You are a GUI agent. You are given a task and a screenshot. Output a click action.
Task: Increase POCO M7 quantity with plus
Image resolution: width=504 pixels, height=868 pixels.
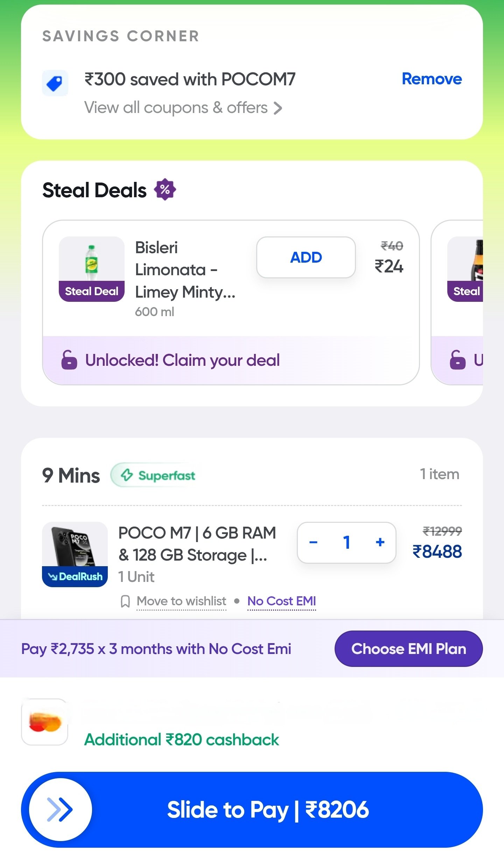380,542
